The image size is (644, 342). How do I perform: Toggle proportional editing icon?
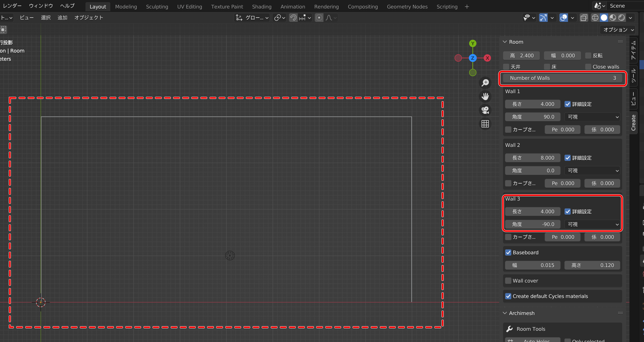pyautogui.click(x=319, y=18)
